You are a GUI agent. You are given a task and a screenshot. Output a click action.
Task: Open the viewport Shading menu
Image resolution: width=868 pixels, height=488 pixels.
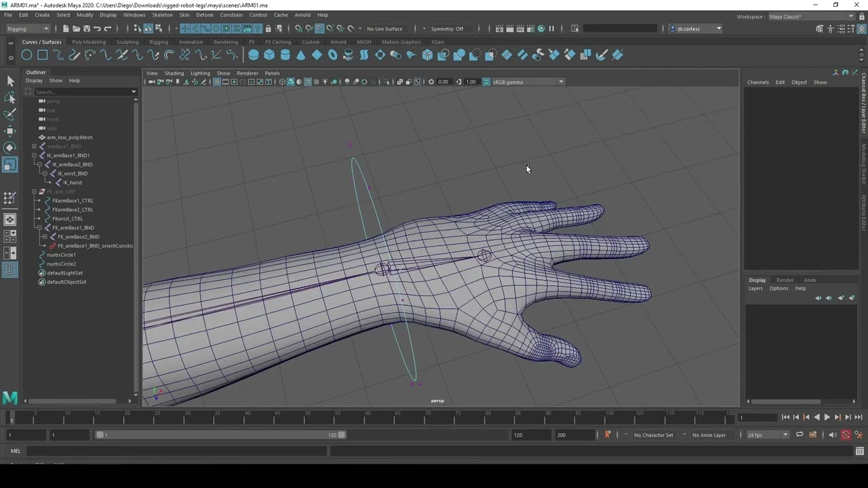(x=174, y=73)
